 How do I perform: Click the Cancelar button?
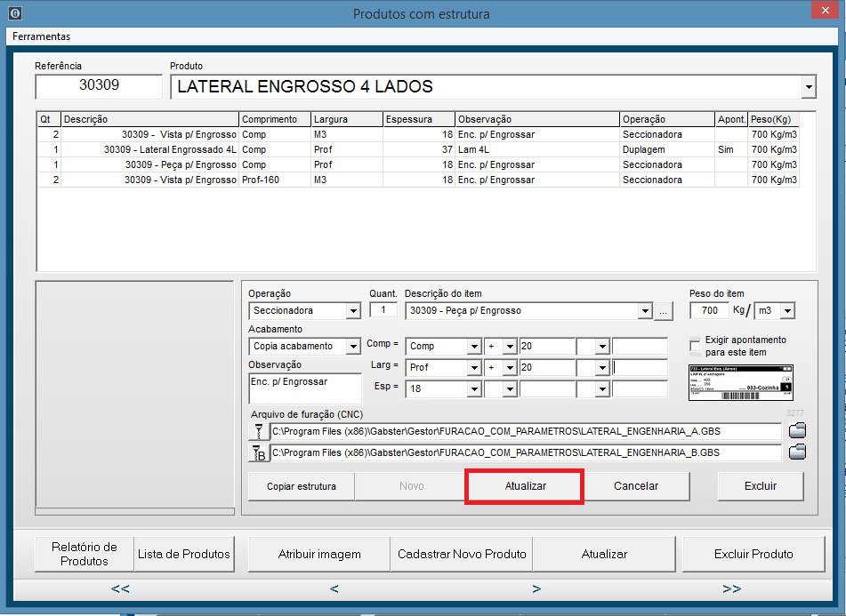pos(636,486)
